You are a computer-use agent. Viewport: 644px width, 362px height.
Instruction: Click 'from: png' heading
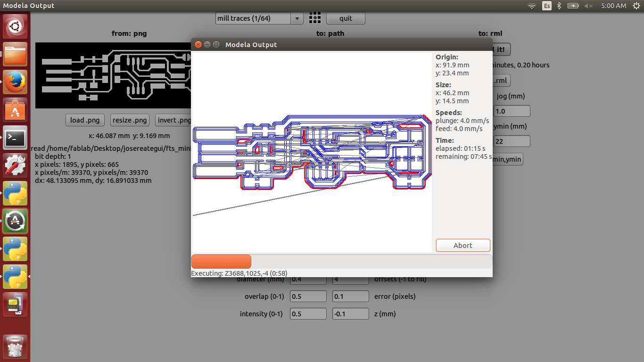129,33
